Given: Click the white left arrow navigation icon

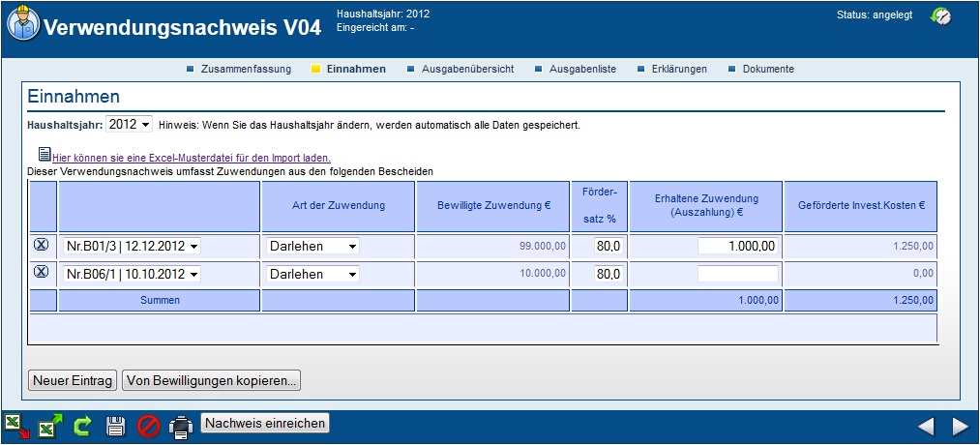Looking at the screenshot, I should coord(926,427).
